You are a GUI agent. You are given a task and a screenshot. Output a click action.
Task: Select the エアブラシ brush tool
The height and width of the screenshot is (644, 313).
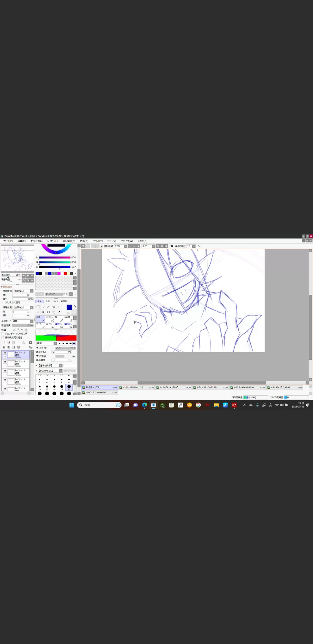(50, 319)
